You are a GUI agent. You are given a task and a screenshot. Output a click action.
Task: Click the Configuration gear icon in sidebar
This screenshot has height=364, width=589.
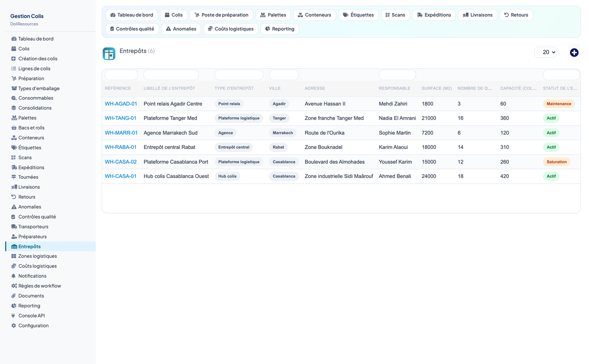[14, 326]
